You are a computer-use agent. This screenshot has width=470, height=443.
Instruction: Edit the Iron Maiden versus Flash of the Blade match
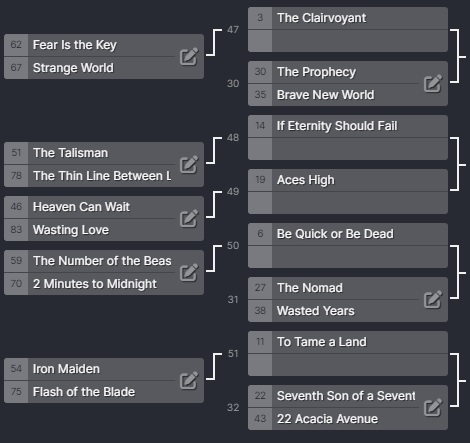tap(189, 381)
